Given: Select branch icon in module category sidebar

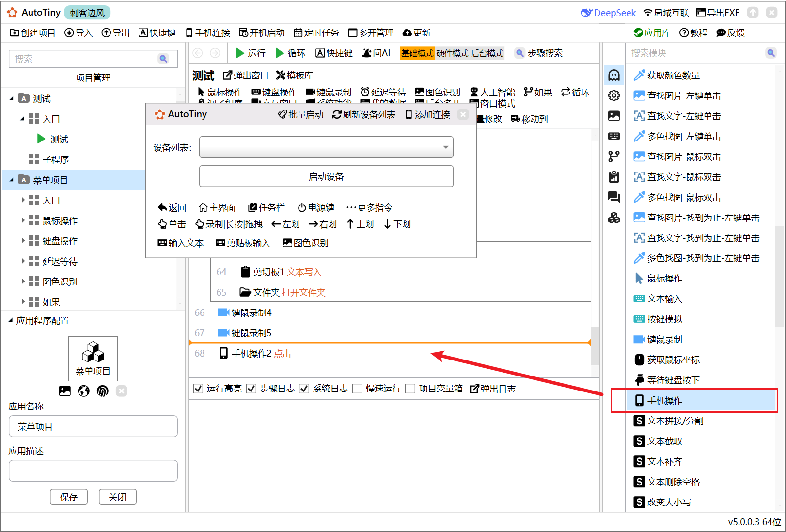Looking at the screenshot, I should pos(614,156).
